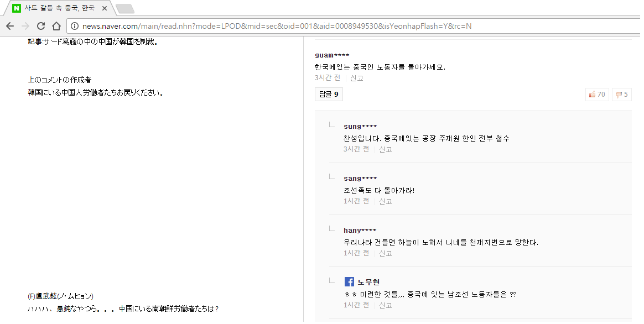Click 신고 under hany**** reply
This screenshot has width=644, height=324.
386,253
